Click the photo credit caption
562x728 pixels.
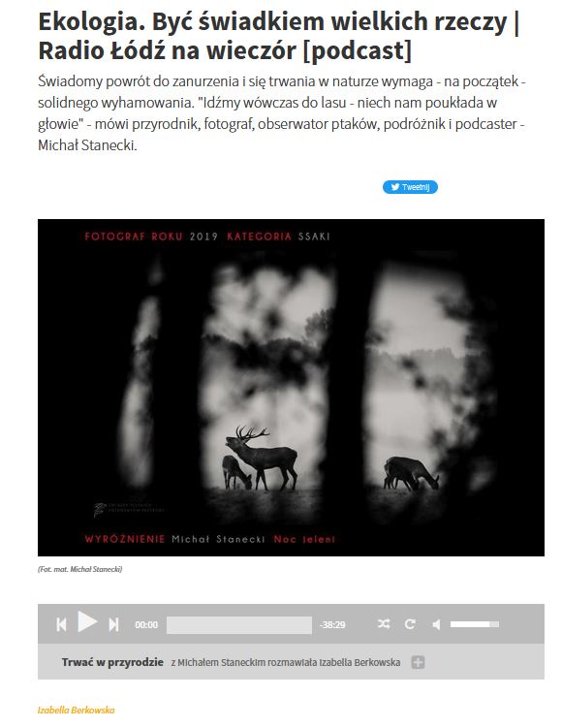pos(79,569)
